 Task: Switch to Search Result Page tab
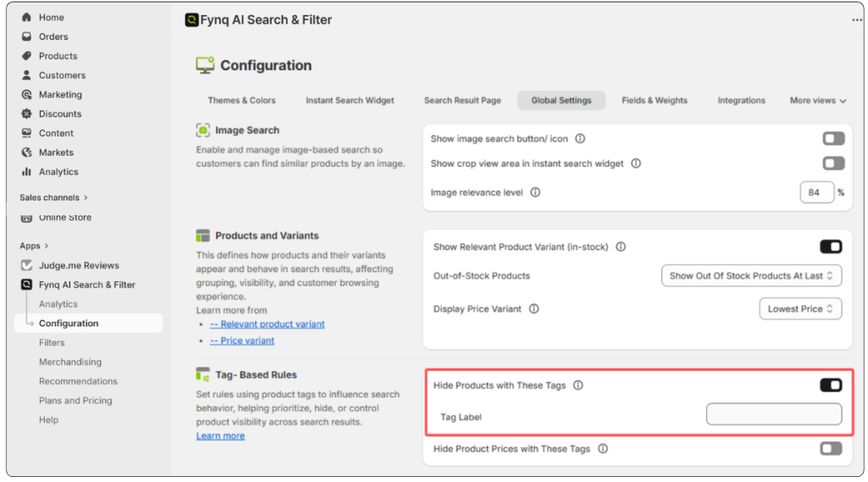[462, 101]
